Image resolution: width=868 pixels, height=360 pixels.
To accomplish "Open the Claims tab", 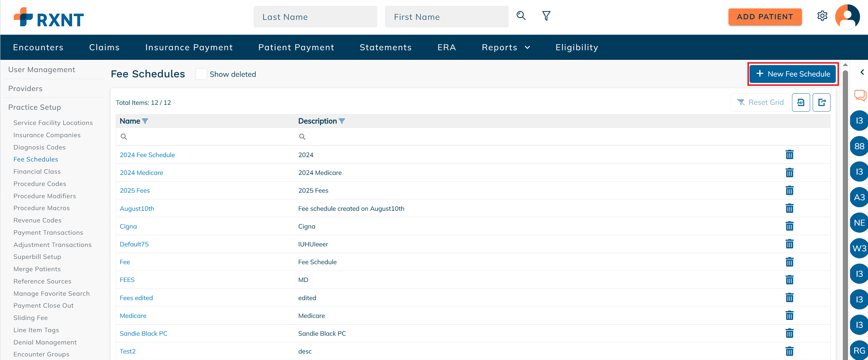I will pyautogui.click(x=104, y=47).
